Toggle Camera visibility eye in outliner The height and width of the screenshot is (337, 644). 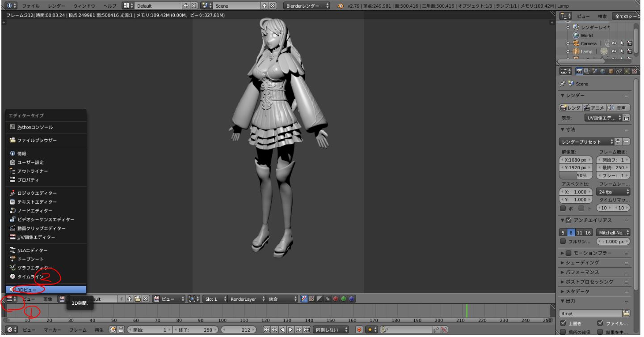[615, 43]
